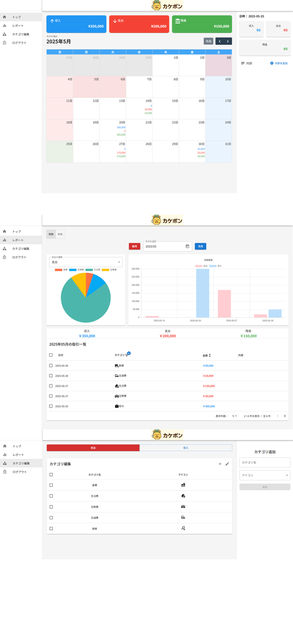Viewport: 293px width, 644px height.
Task: Go to the previous month with the left chevron beside 今月
Action: [x=220, y=41]
